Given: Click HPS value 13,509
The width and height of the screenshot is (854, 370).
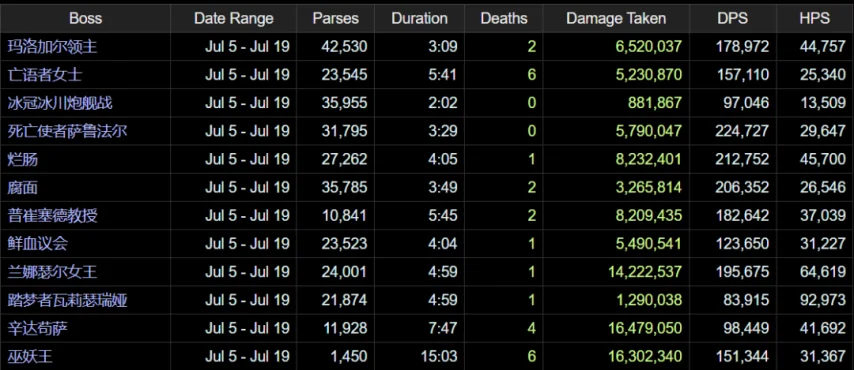Looking at the screenshot, I should click(x=823, y=103).
